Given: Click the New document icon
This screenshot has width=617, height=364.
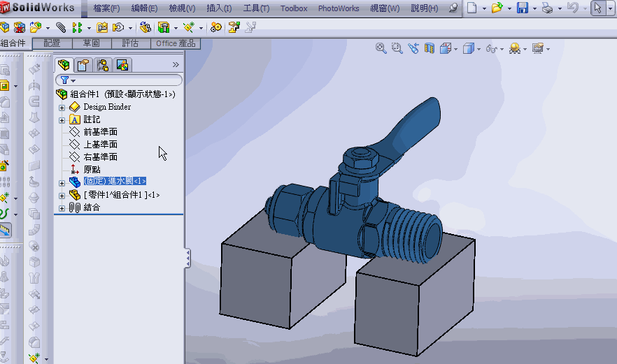Looking at the screenshot, I should [x=471, y=8].
